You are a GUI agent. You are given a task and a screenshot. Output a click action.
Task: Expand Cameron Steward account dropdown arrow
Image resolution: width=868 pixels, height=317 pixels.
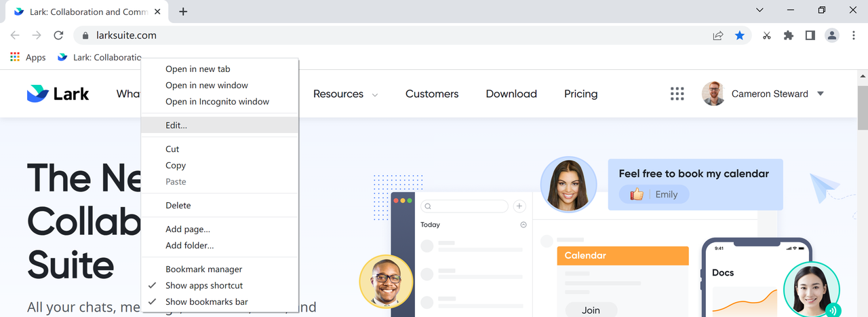(x=821, y=94)
